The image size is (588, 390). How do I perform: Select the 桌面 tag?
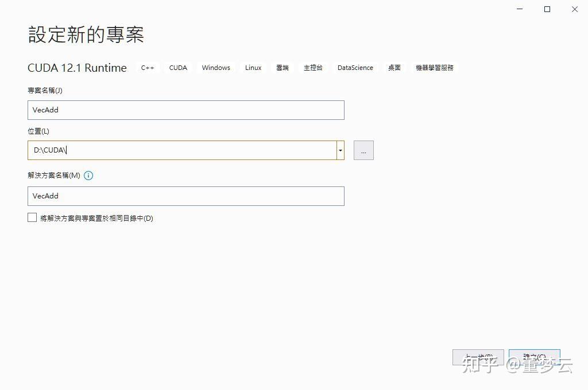click(394, 67)
